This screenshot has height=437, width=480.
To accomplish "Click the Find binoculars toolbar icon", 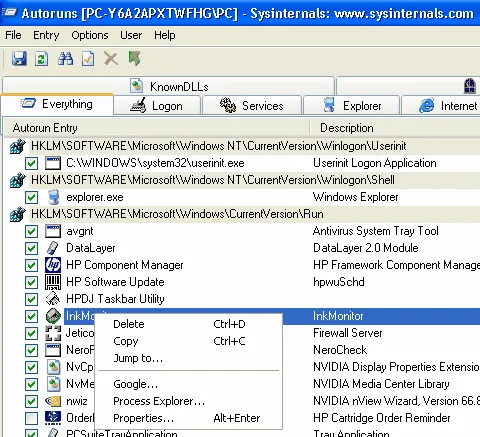I will click(65, 59).
